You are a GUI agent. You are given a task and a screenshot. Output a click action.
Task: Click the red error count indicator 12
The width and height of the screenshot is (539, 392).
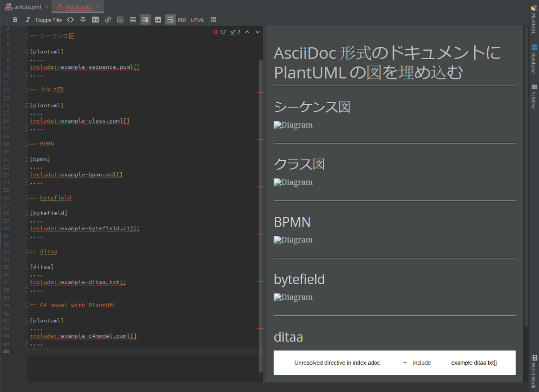coord(220,32)
